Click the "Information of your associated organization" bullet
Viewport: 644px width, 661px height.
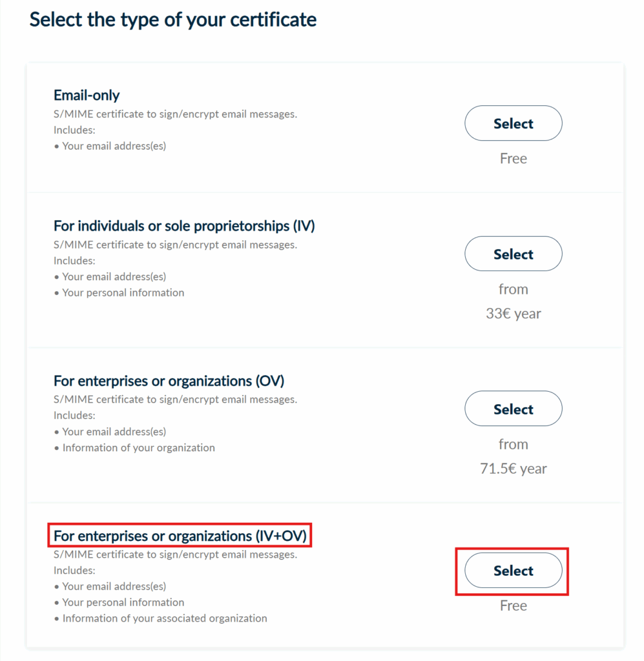point(164,618)
